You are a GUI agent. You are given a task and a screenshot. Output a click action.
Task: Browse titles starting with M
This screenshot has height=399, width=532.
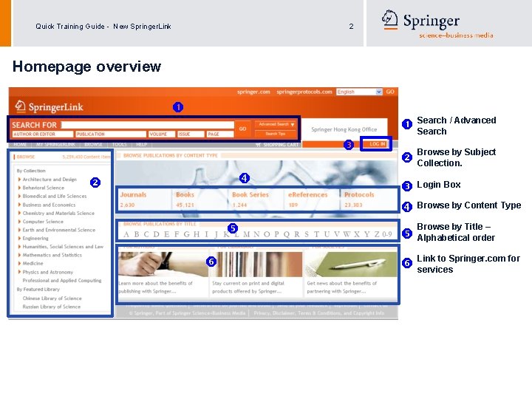tap(246, 234)
